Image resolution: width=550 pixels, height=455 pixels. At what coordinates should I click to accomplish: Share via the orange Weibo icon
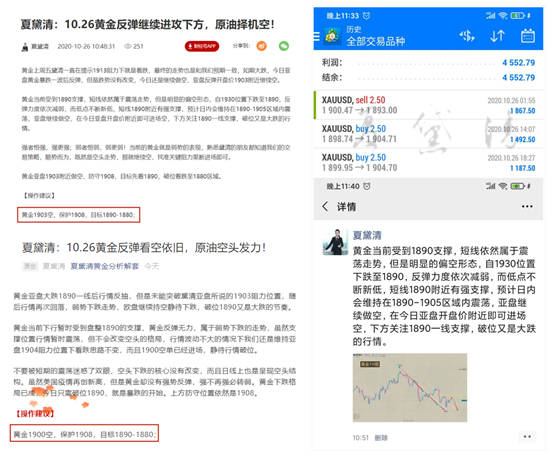pos(261,46)
